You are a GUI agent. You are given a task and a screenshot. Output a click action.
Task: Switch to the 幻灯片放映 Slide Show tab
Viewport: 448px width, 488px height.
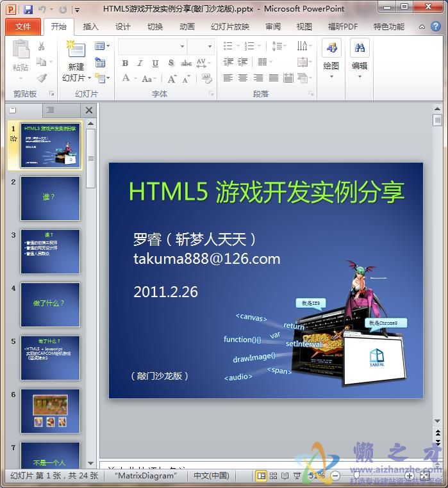point(230,27)
